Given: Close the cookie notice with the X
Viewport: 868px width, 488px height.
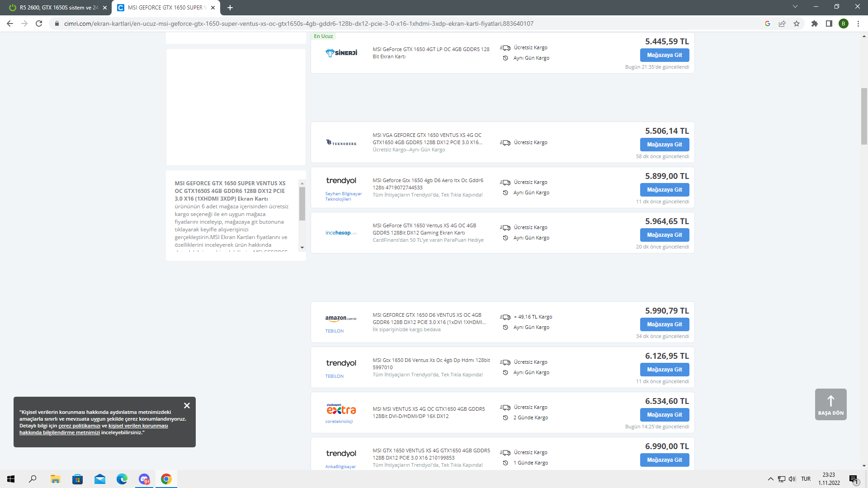Looking at the screenshot, I should (x=187, y=406).
